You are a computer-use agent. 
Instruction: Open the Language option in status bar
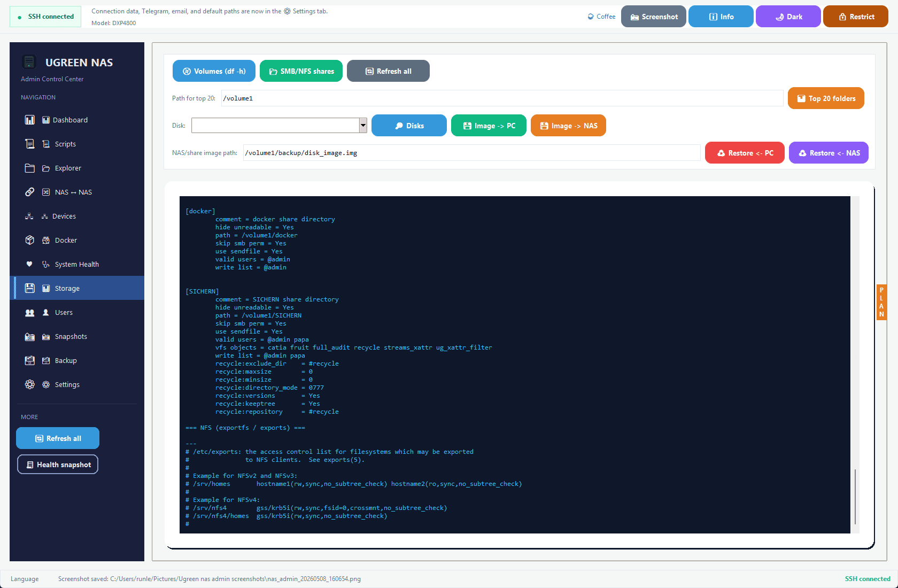pyautogui.click(x=25, y=579)
